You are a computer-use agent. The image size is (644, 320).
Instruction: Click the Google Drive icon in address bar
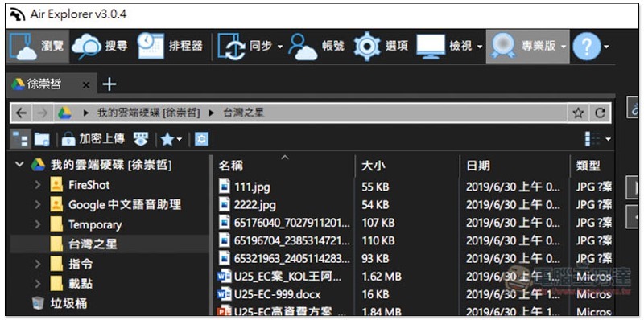coord(64,113)
